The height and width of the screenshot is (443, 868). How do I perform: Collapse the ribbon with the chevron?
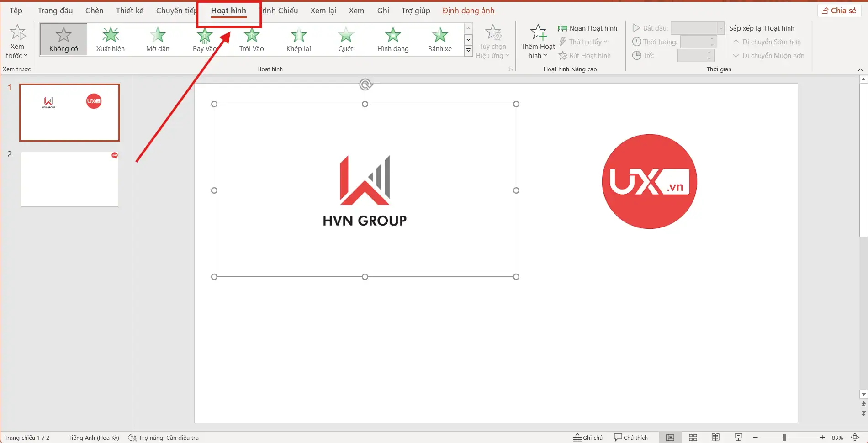point(860,69)
